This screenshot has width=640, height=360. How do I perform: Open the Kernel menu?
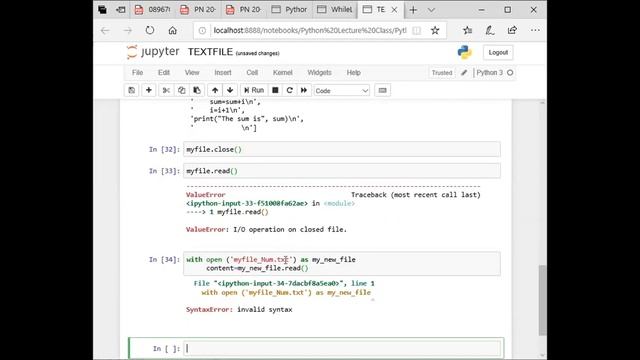point(282,73)
